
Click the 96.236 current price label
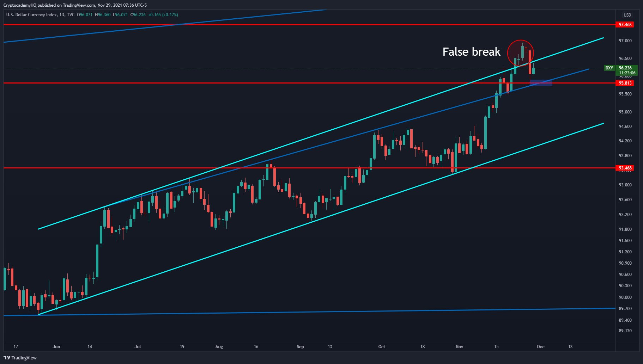(625, 68)
